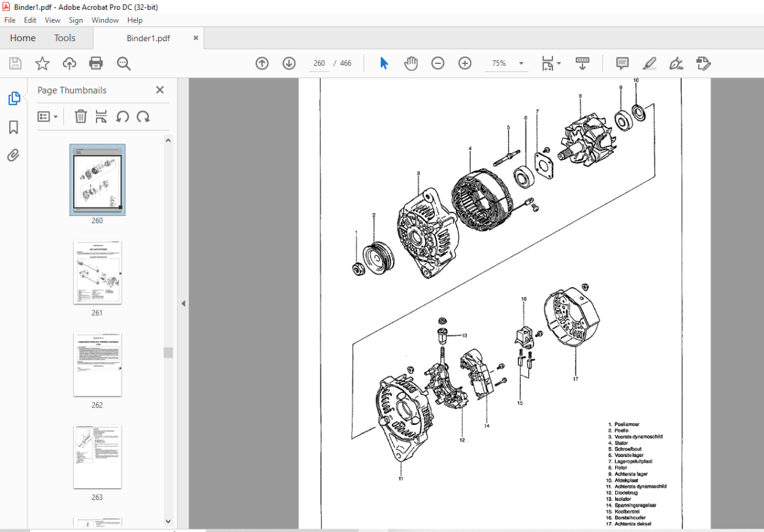764x532 pixels.
Task: Print the document
Action: [96, 63]
